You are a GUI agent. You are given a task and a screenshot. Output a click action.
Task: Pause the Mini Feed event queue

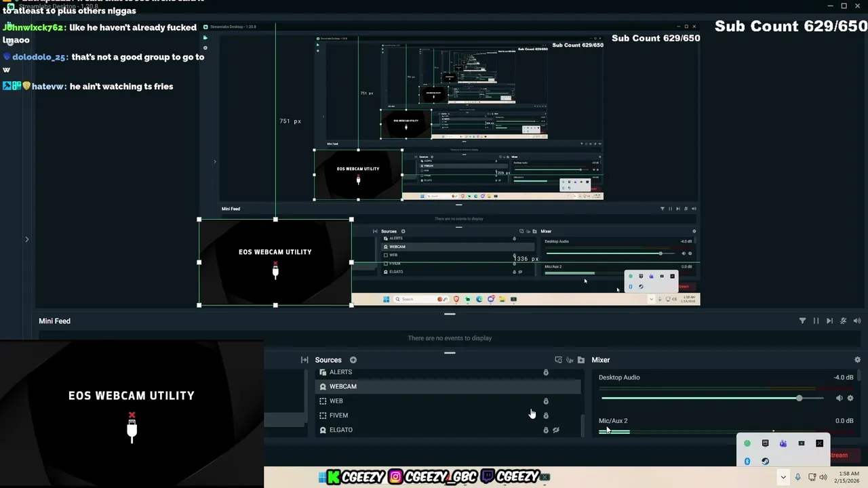coord(816,321)
